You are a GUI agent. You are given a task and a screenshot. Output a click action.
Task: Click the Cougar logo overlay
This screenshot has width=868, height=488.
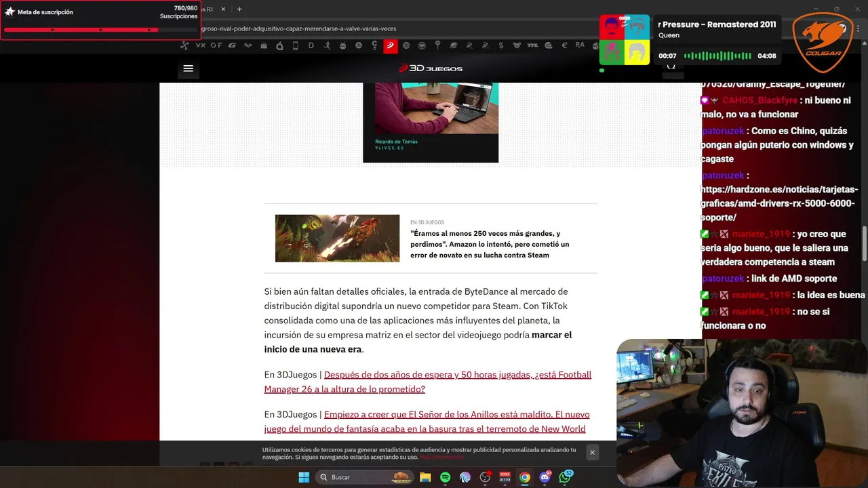[x=823, y=43]
